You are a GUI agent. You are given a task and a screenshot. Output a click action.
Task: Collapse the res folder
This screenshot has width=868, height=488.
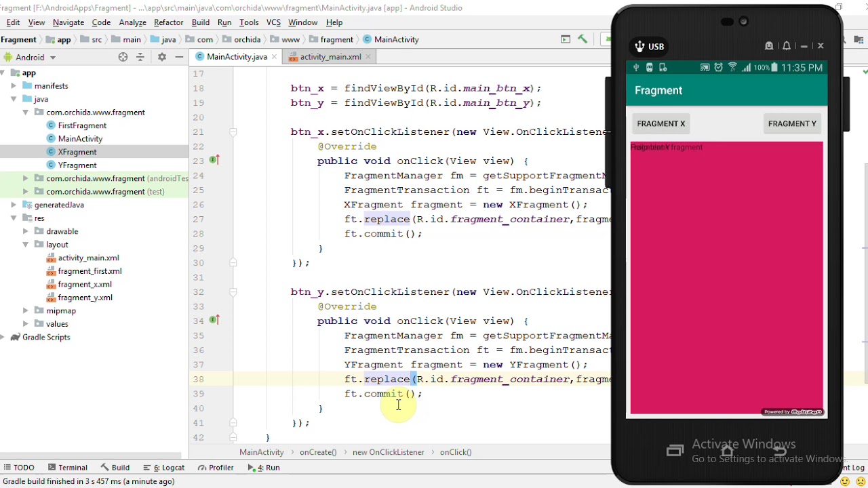[14, 218]
